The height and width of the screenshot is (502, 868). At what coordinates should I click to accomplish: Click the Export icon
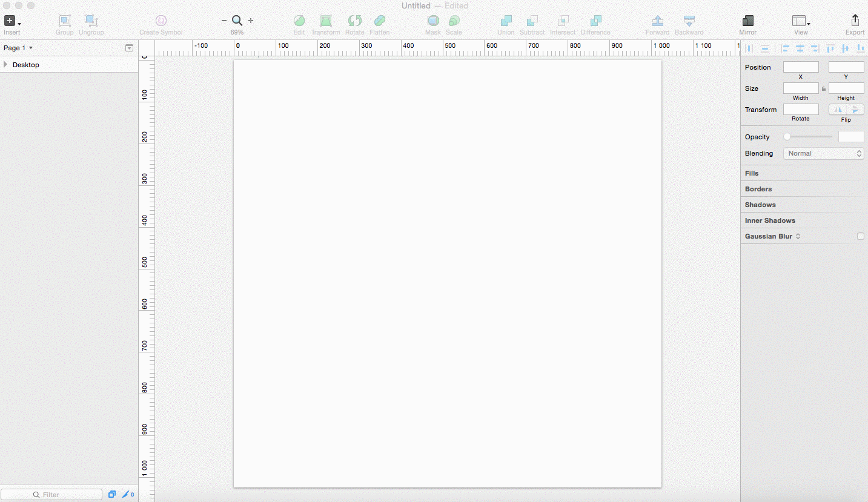point(855,21)
